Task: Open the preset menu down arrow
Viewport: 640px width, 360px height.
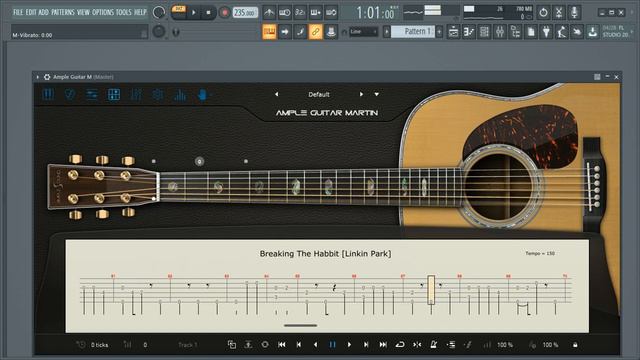Action: pyautogui.click(x=376, y=94)
